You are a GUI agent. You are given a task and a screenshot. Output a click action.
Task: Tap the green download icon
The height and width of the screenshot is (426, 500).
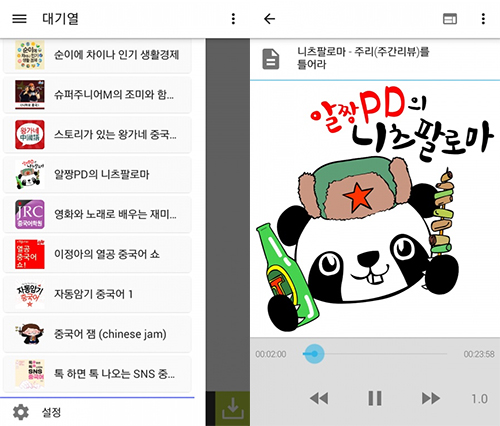pyautogui.click(x=233, y=408)
